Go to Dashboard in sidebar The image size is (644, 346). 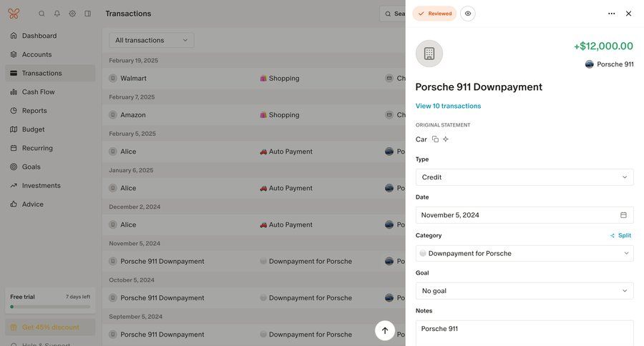coord(50,36)
